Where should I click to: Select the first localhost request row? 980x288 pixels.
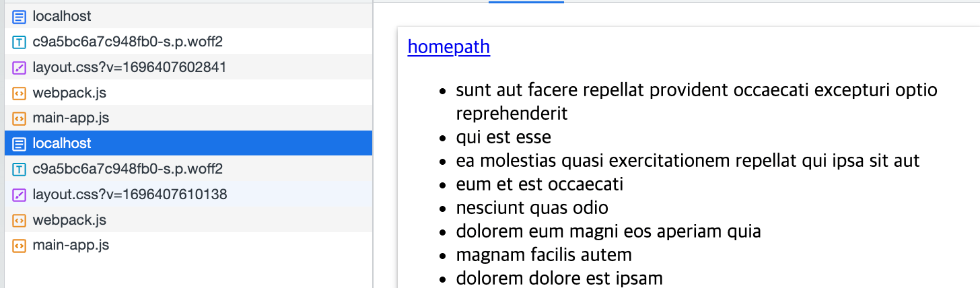pos(188,16)
